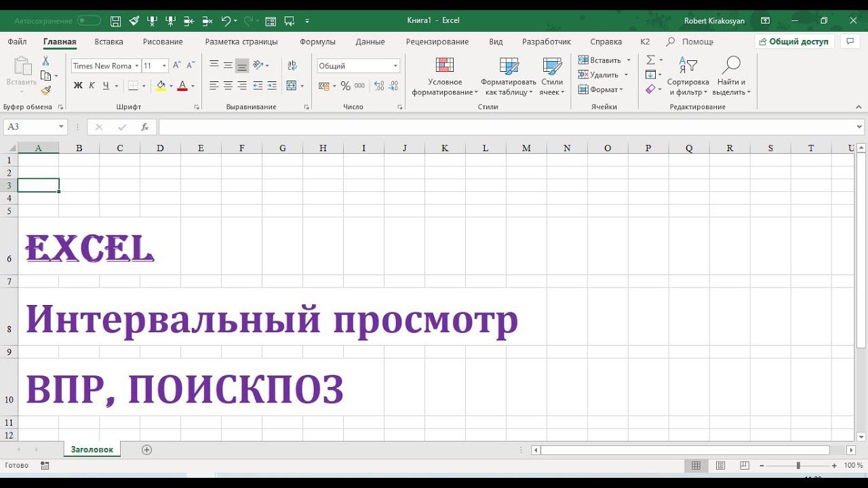The image size is (868, 488).
Task: Click the macro recording icon in the status bar
Action: click(x=45, y=466)
